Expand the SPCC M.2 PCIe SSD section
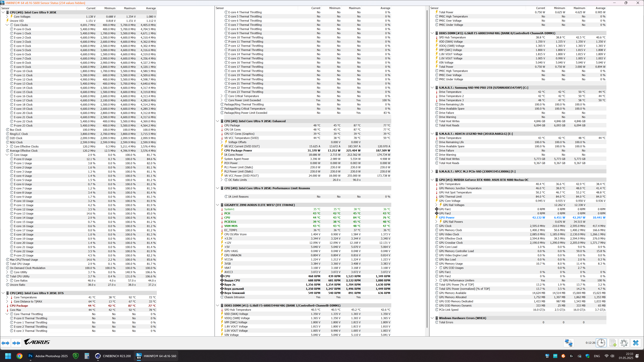 point(432,171)
